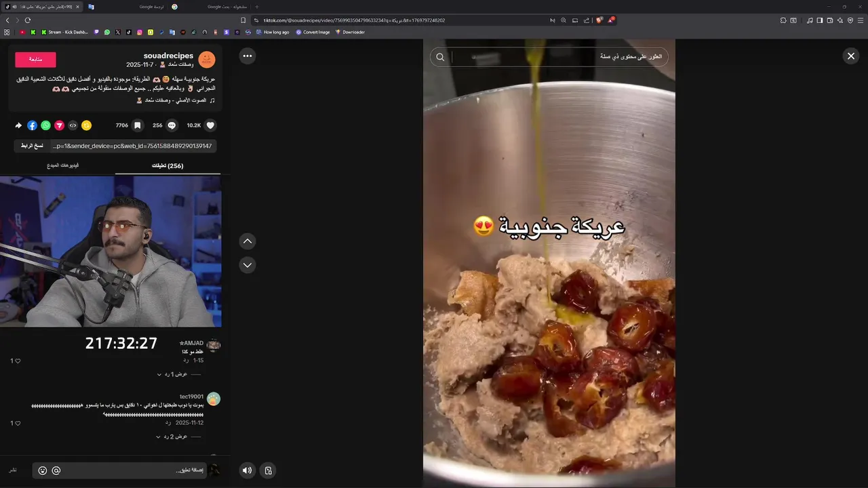The width and height of the screenshot is (868, 488).
Task: Open the zoom magnifier icon in address bar
Action: [564, 20]
